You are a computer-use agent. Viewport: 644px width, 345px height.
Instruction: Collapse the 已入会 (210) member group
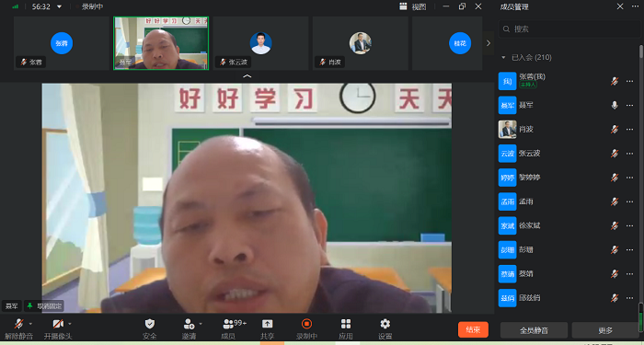pos(503,57)
